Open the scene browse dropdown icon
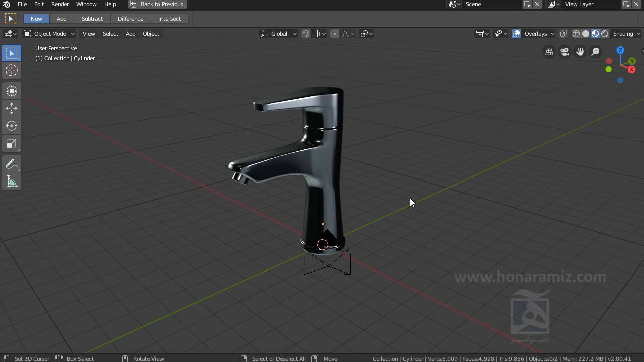The width and height of the screenshot is (644, 362). (x=454, y=4)
